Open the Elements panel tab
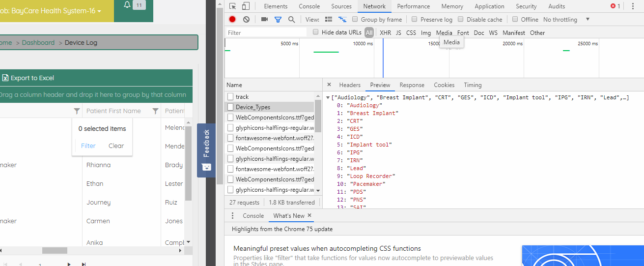 pyautogui.click(x=276, y=6)
